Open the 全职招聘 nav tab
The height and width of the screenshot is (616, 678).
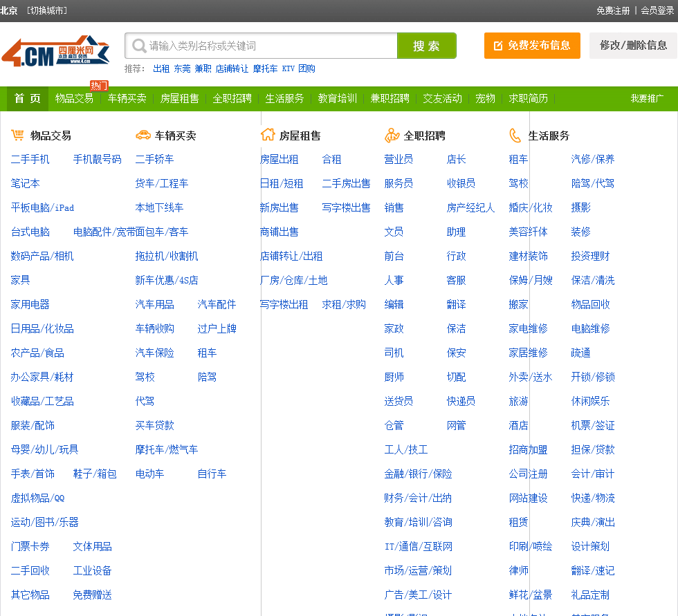pyautogui.click(x=232, y=98)
